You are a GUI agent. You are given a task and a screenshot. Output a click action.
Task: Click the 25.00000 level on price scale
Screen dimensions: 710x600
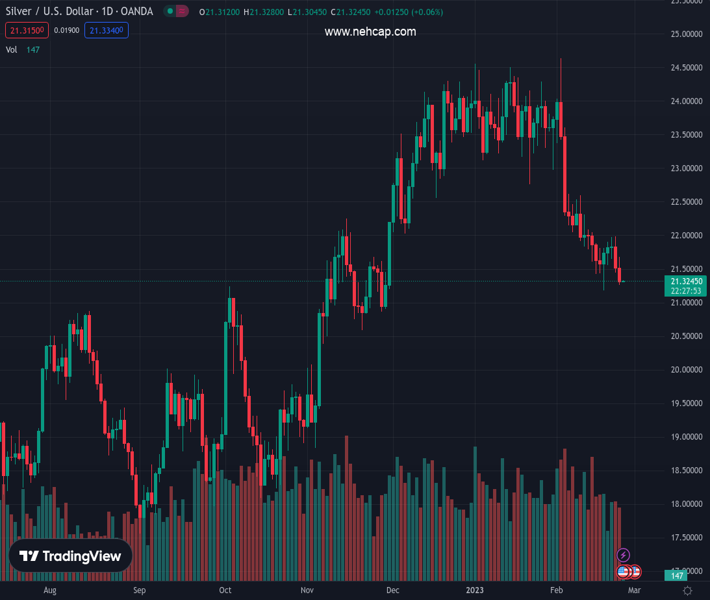coord(685,35)
